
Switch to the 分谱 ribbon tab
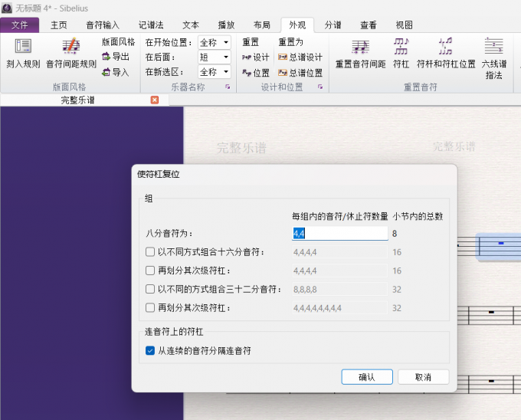[333, 25]
